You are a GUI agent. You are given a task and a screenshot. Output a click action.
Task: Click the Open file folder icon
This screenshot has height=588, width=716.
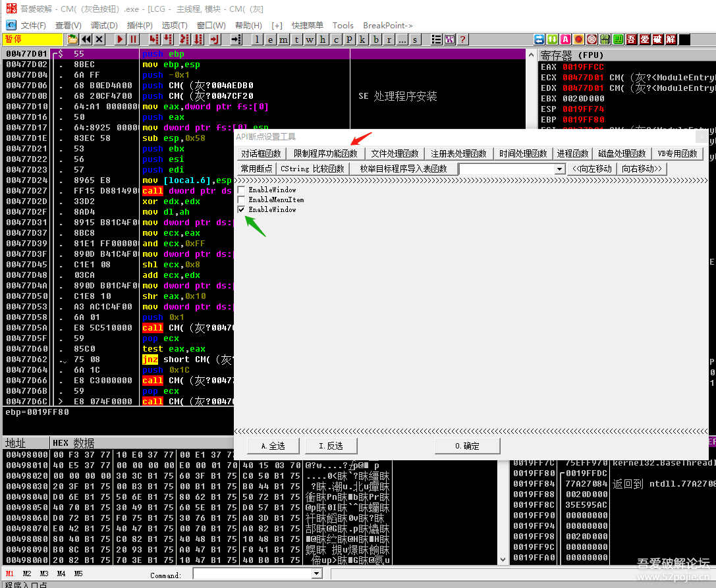click(73, 40)
